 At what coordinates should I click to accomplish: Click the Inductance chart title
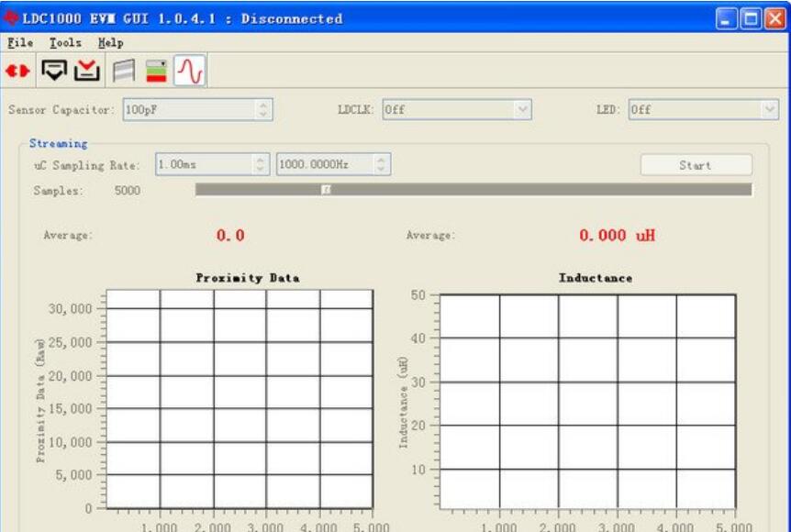click(596, 278)
